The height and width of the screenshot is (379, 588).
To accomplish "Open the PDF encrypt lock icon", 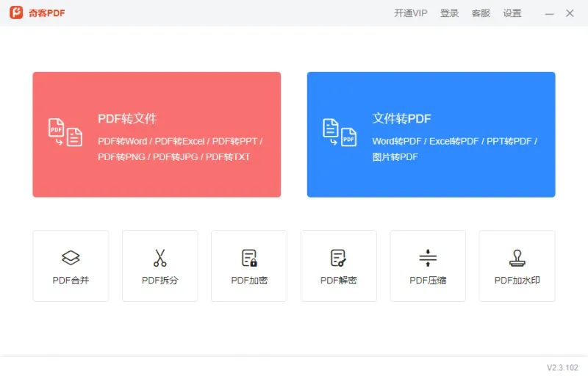I will (249, 258).
